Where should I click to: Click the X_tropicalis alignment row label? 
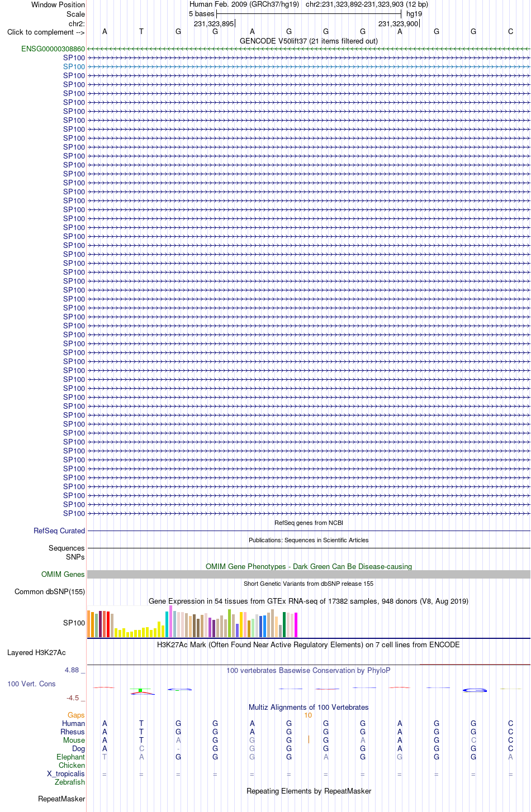66,774
